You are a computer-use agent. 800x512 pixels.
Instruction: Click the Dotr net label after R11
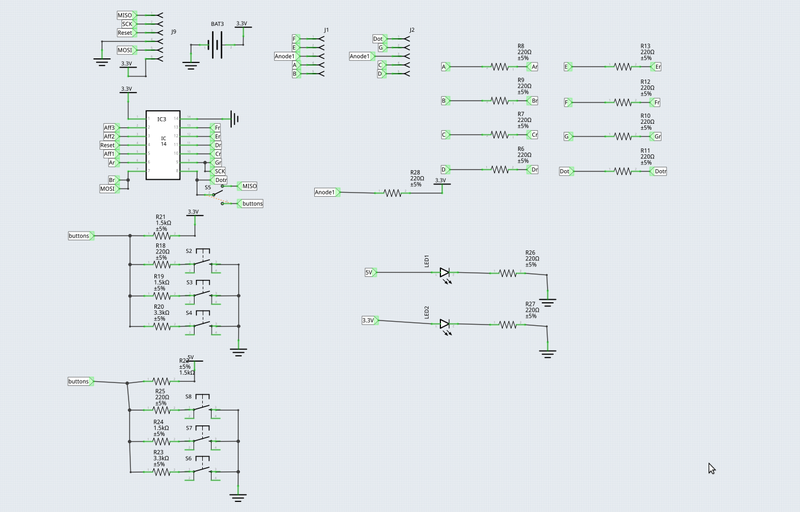659,171
